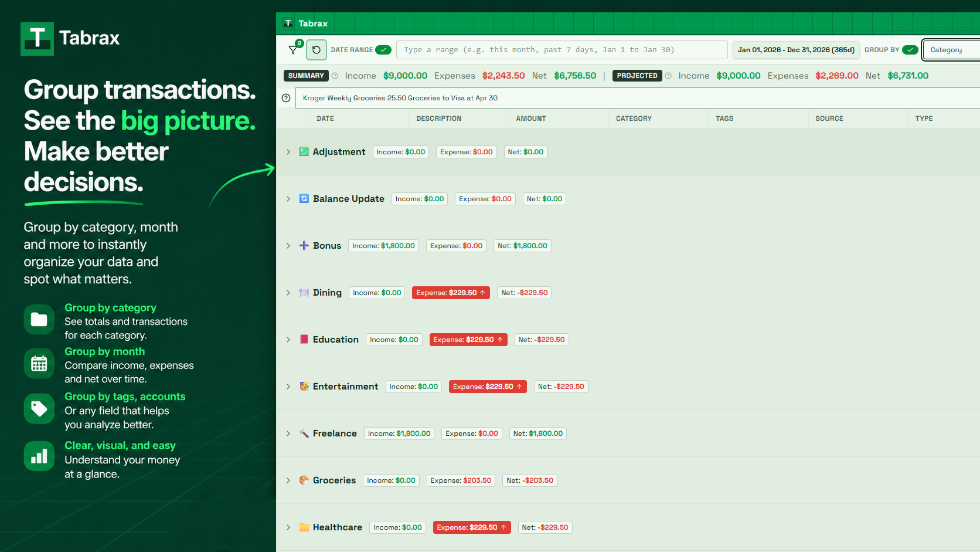Click the TYPE column header
This screenshot has width=980, height=552.
924,118
